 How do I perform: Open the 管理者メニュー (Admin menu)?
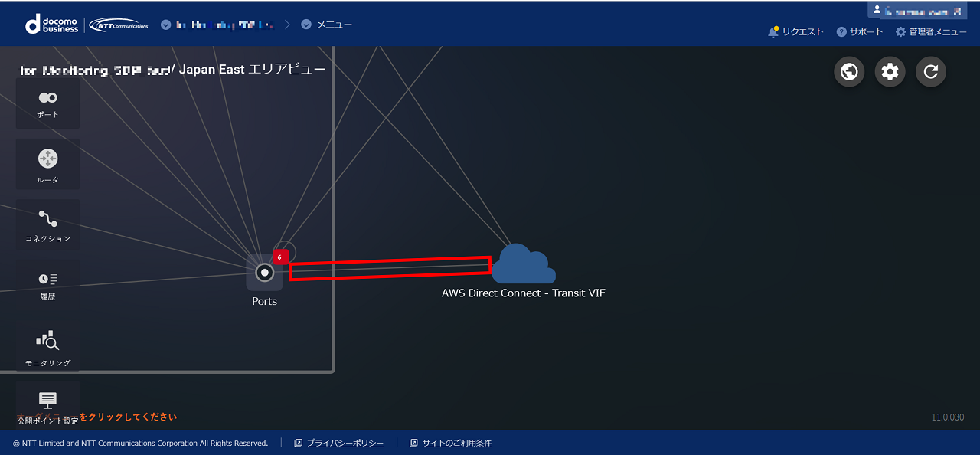[931, 32]
